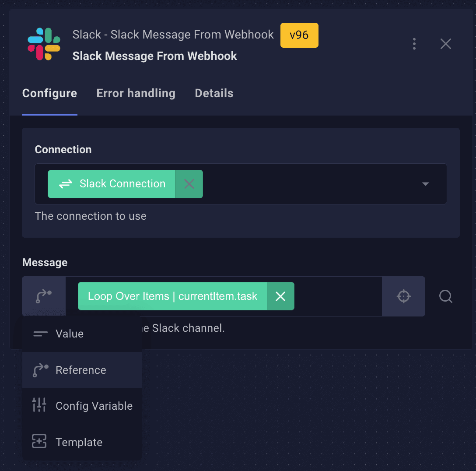Click the Connection select field
The height and width of the screenshot is (471, 476).
pyautogui.click(x=241, y=184)
